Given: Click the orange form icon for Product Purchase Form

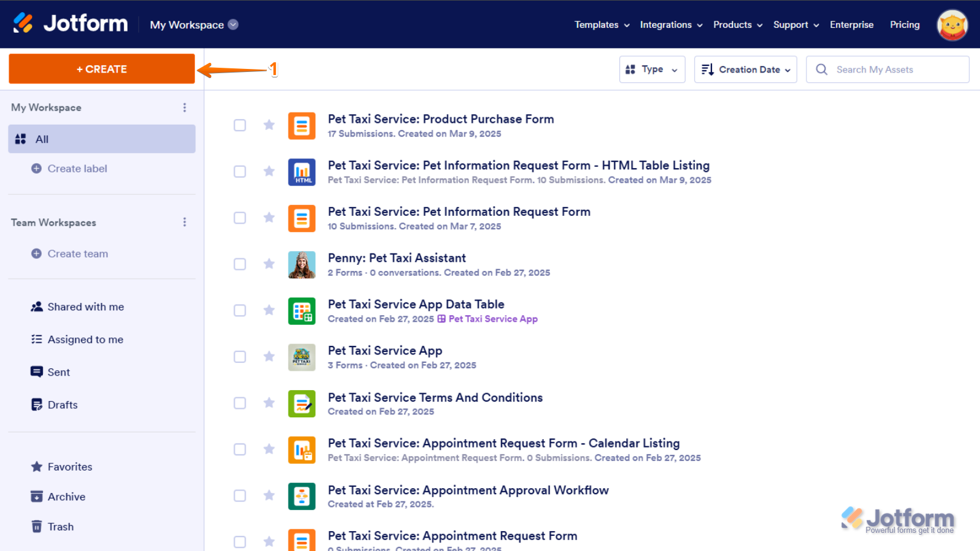Looking at the screenshot, I should [x=301, y=126].
